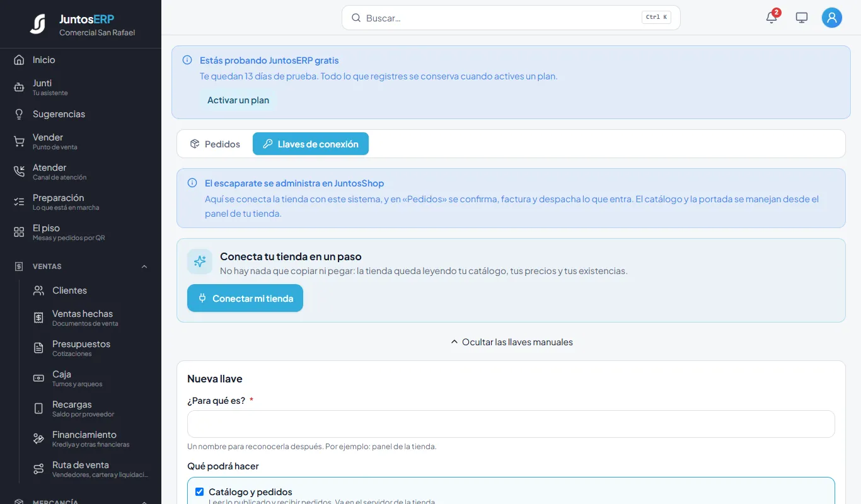Screen dimensions: 861x504
Task: Click the Ventas hechas receipt icon
Action: [x=38, y=318]
